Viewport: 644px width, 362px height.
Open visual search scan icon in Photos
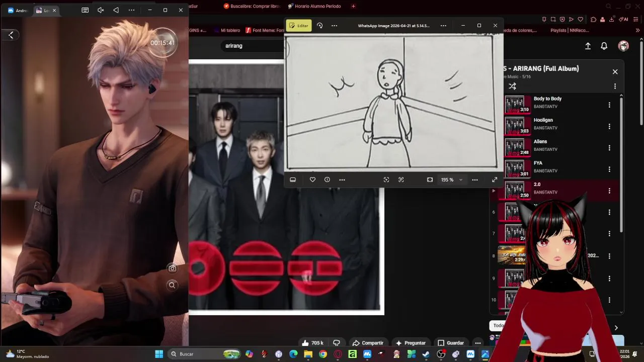coord(386,179)
